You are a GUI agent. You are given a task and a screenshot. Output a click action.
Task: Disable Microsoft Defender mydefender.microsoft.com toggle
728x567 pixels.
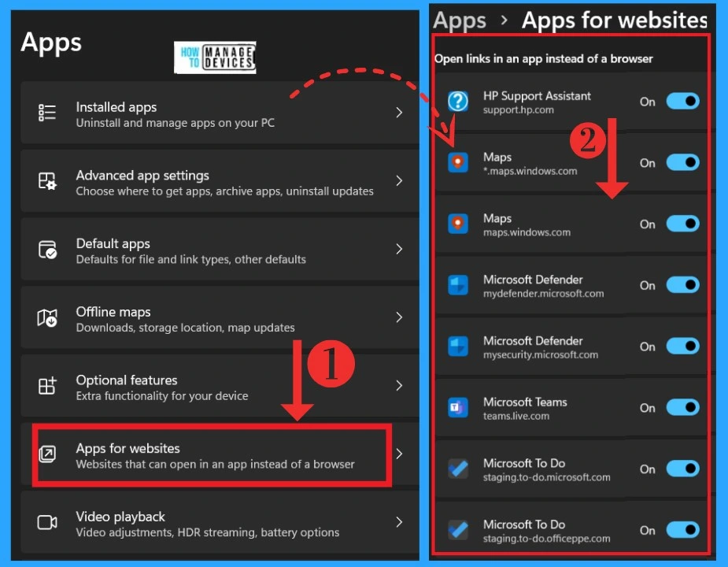coord(682,285)
